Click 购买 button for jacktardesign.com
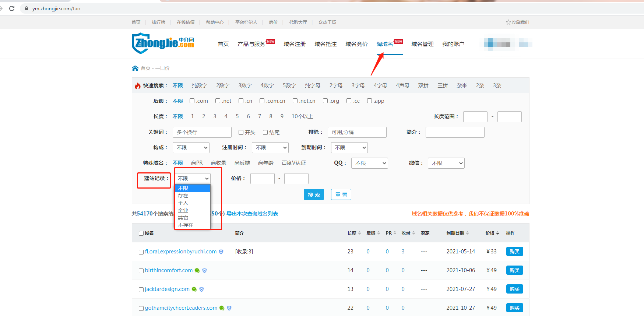Viewport: 644px width, 316px height. pos(514,289)
